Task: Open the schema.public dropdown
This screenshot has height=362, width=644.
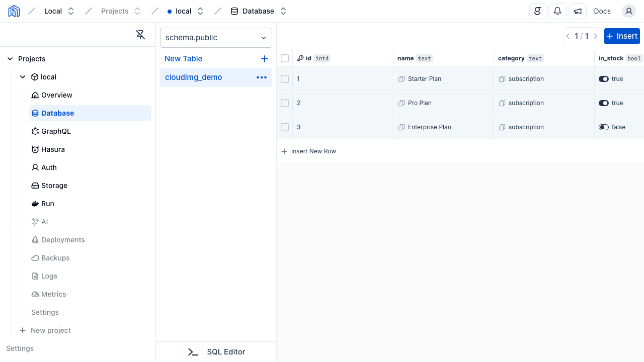Action: (216, 38)
